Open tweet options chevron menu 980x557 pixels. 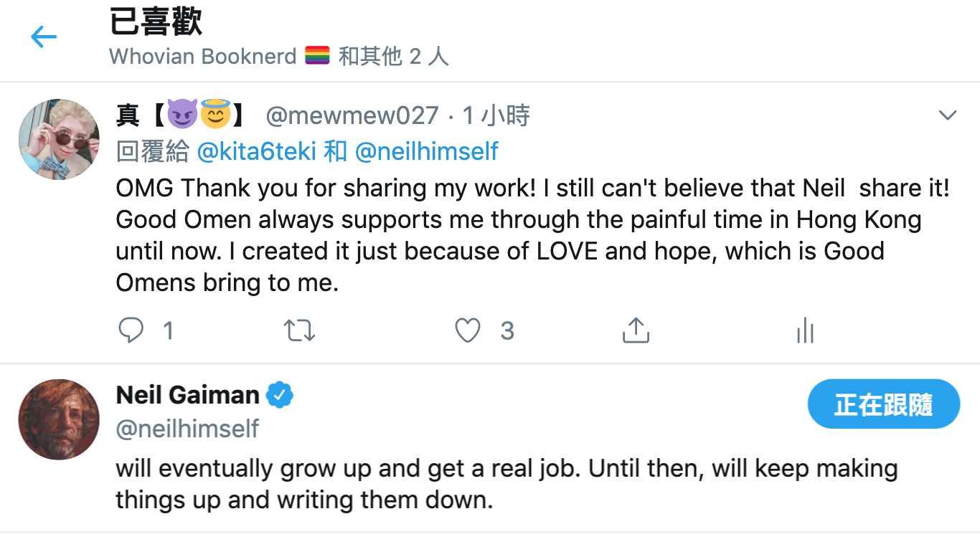(x=948, y=115)
